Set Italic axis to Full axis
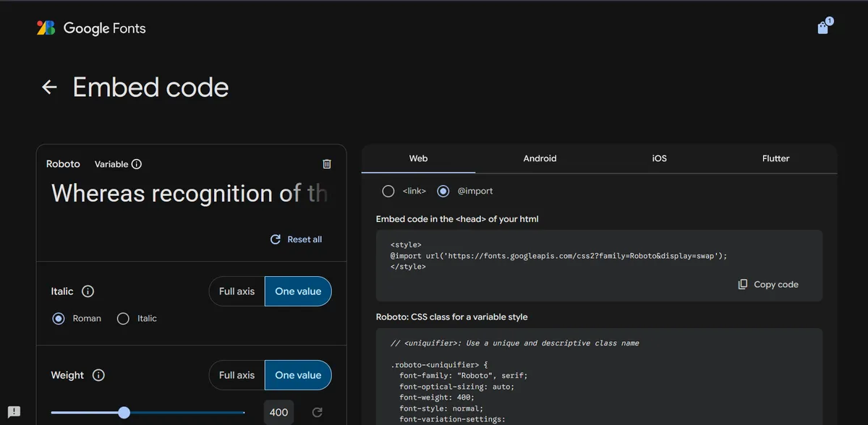Screen dimensions: 868x425 click(x=237, y=291)
